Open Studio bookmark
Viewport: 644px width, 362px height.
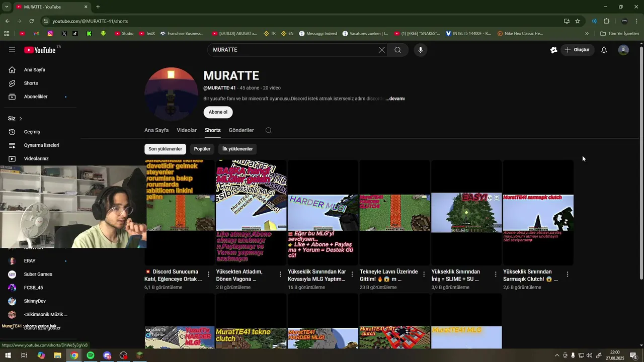(x=124, y=34)
